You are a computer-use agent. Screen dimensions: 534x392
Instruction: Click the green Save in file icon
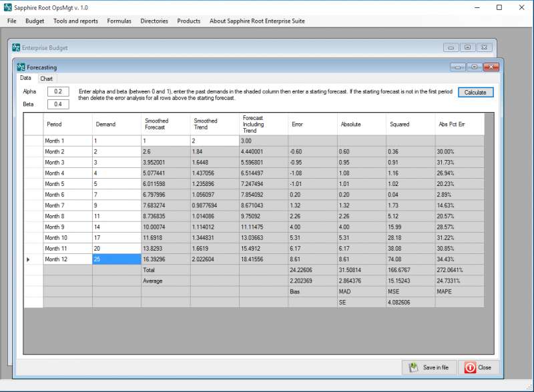pos(413,367)
